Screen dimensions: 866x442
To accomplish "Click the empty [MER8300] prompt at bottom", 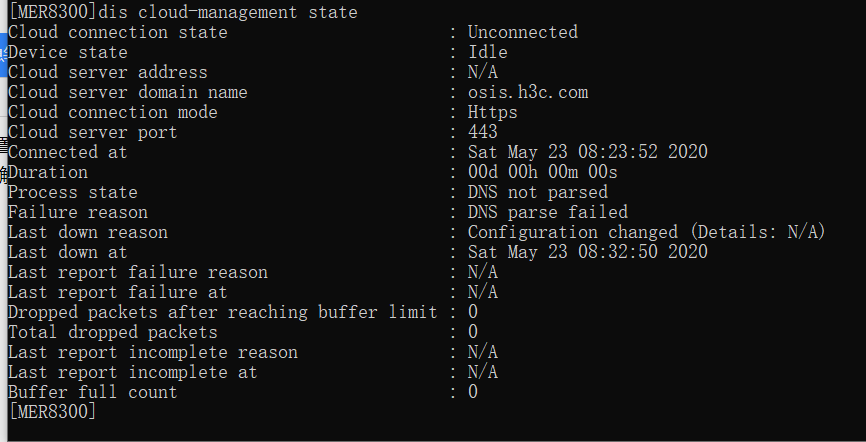I will (x=52, y=411).
